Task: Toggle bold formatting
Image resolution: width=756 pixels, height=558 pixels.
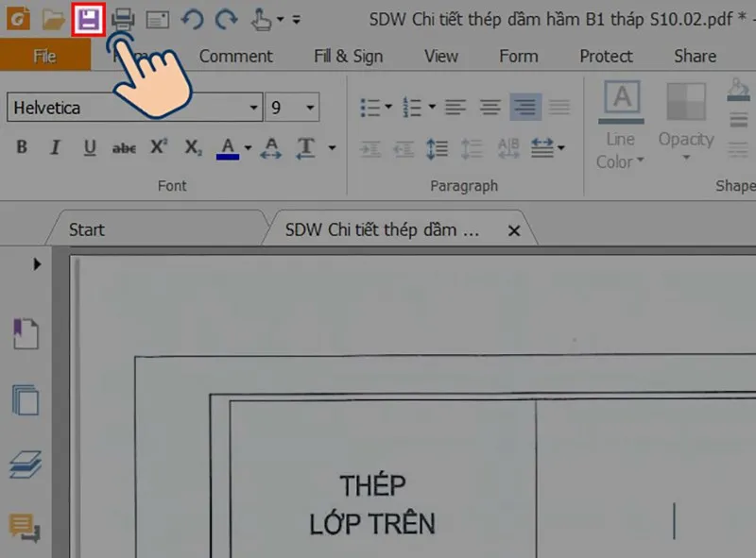Action: click(x=21, y=147)
